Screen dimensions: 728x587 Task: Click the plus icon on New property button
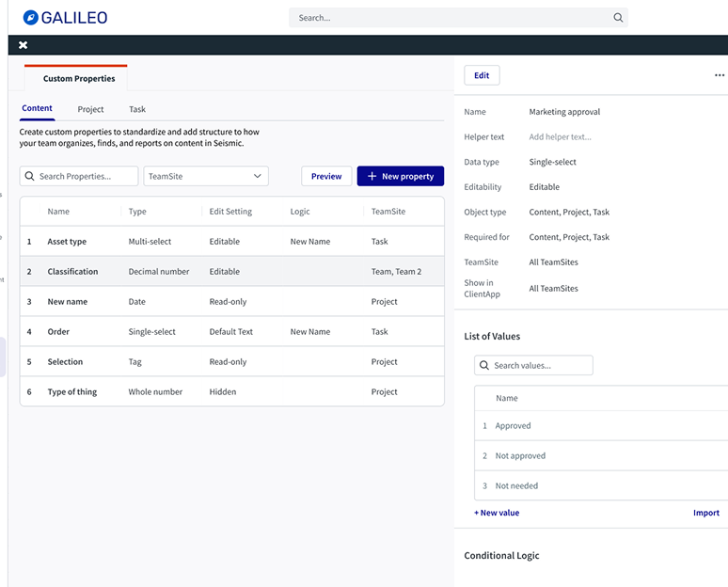372,176
